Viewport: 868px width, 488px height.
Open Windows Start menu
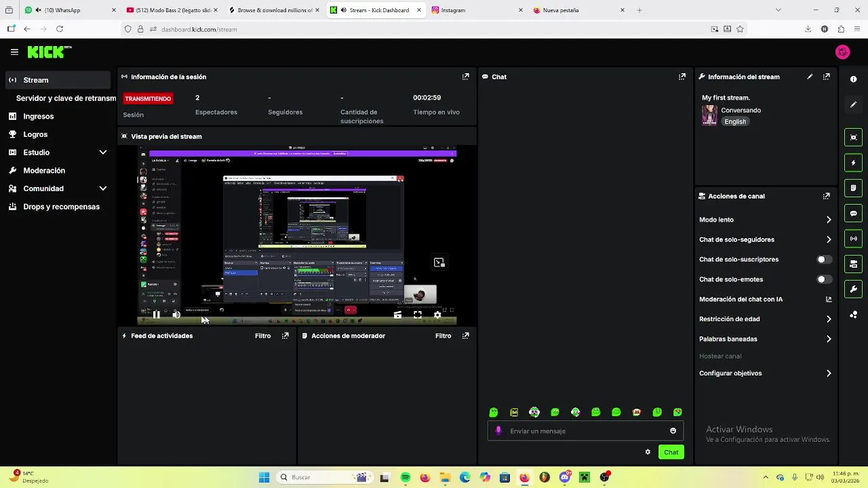point(264,477)
